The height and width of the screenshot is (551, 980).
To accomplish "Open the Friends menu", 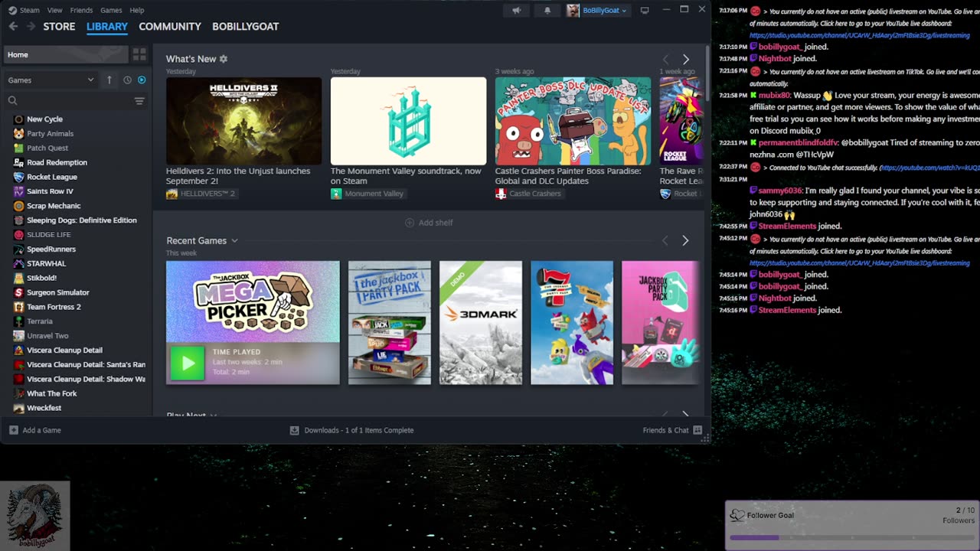I will click(x=81, y=10).
